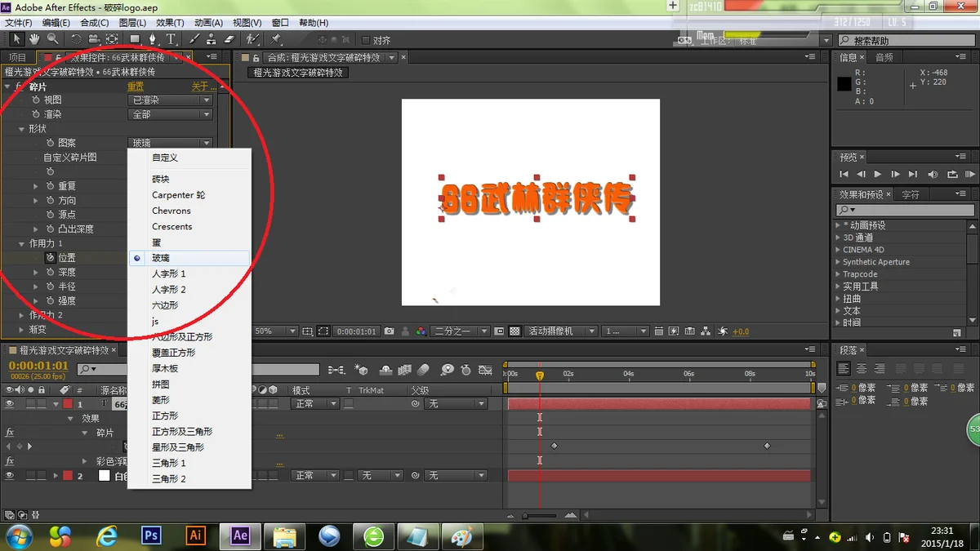Open Motion Blur switch in timeline toolbar
Viewport: 980px width, 551px height.
423,370
